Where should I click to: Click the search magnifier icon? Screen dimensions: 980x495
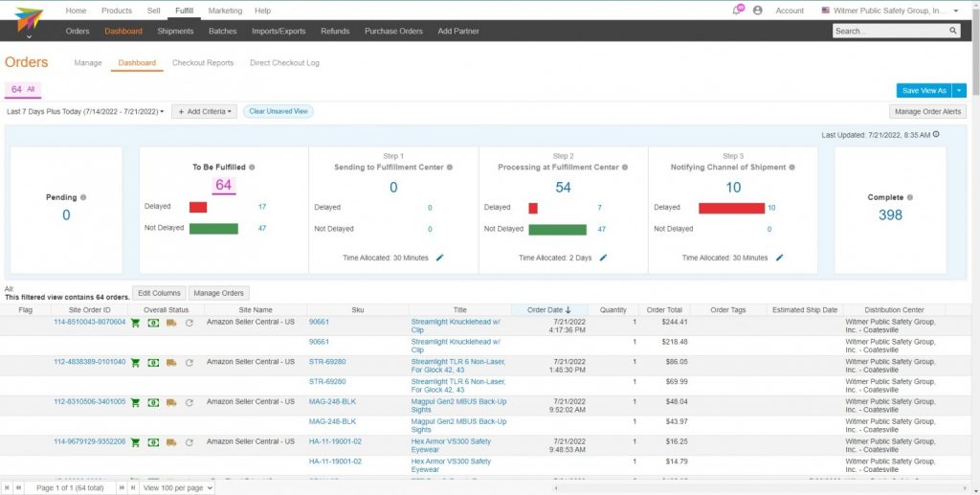[x=953, y=31]
